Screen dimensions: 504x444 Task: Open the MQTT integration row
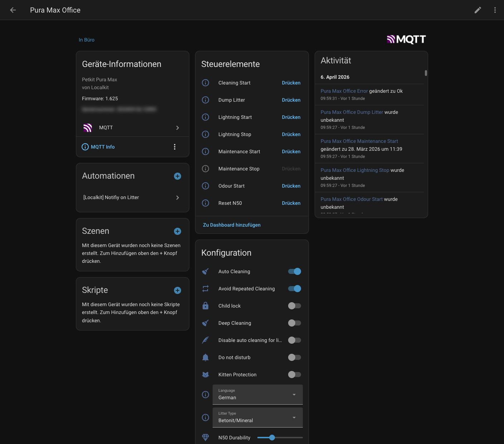(132, 128)
